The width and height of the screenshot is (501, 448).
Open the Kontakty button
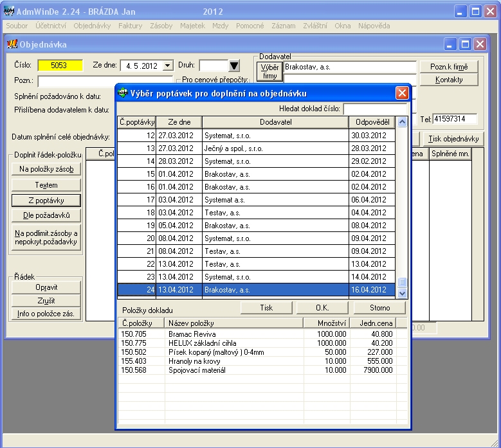click(x=449, y=80)
